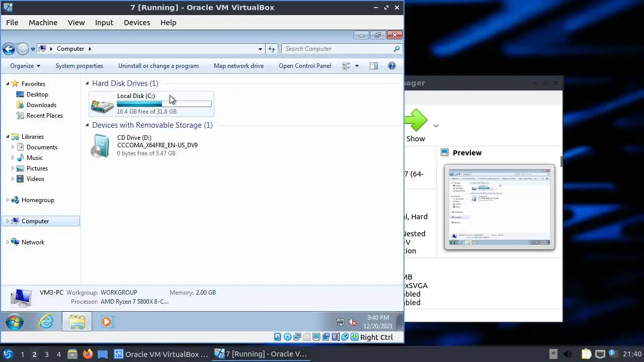Click VM preview thumbnail in Manager

[500, 207]
